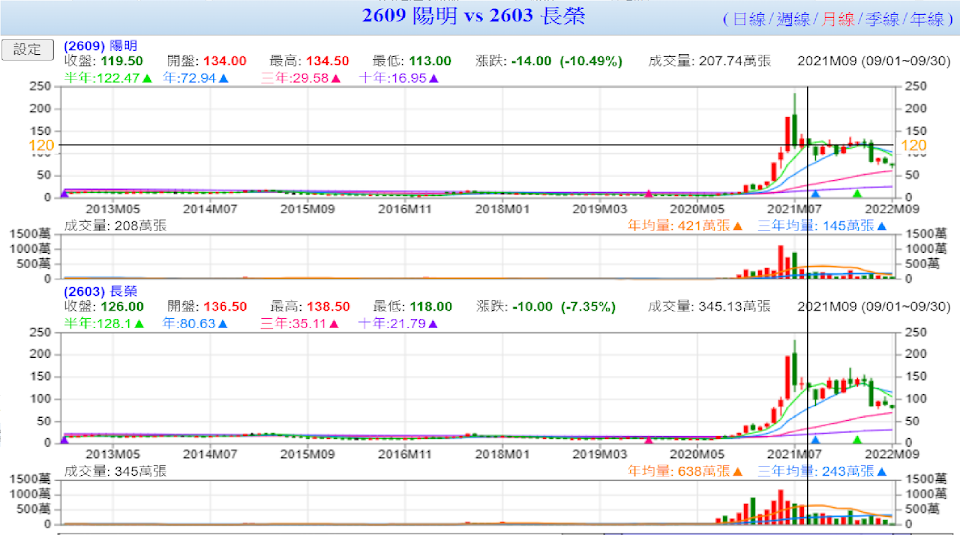Click the 三年:29.58 moving average label
This screenshot has width=960, height=535.
301,78
